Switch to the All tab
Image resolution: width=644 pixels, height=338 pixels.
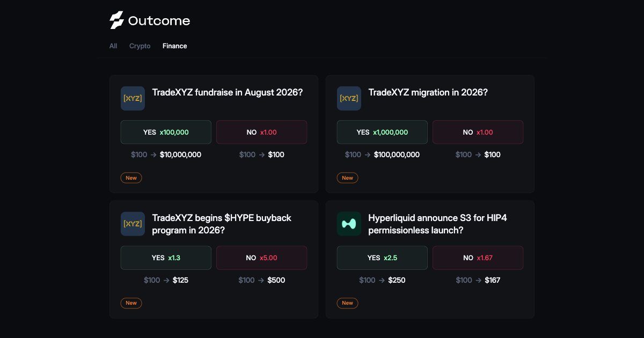(x=113, y=46)
